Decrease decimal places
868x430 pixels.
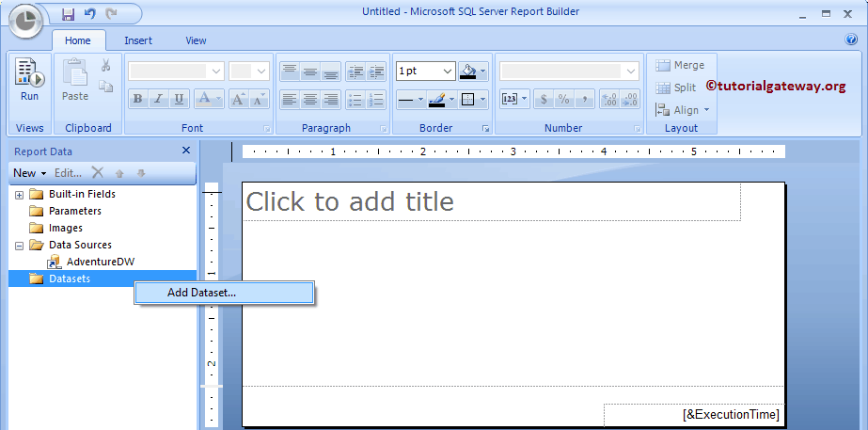[x=630, y=99]
